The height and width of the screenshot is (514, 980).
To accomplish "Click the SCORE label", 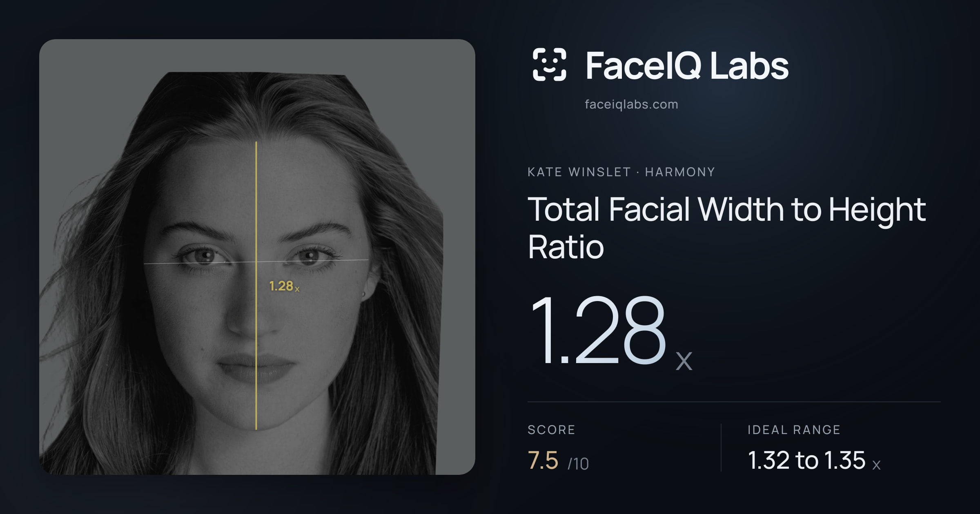I will pyautogui.click(x=551, y=430).
